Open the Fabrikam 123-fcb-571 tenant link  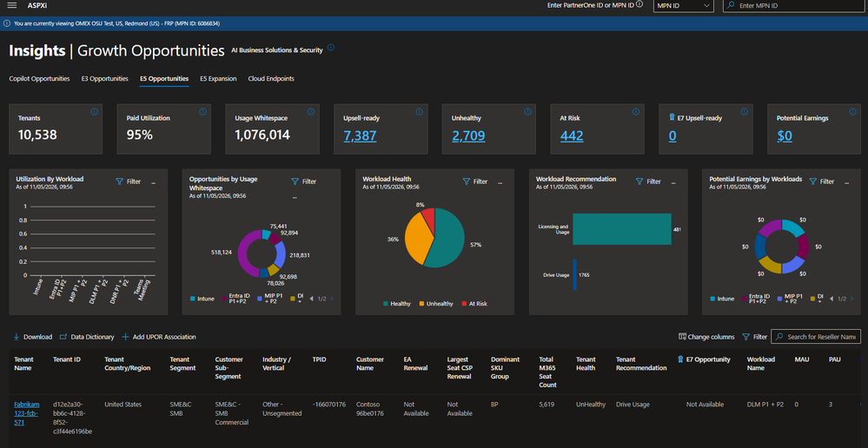27,414
